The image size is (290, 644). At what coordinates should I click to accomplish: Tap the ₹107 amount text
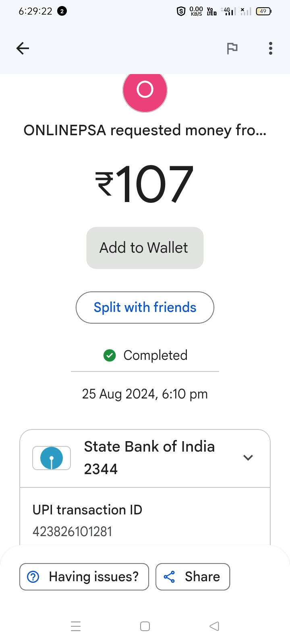pos(145,184)
